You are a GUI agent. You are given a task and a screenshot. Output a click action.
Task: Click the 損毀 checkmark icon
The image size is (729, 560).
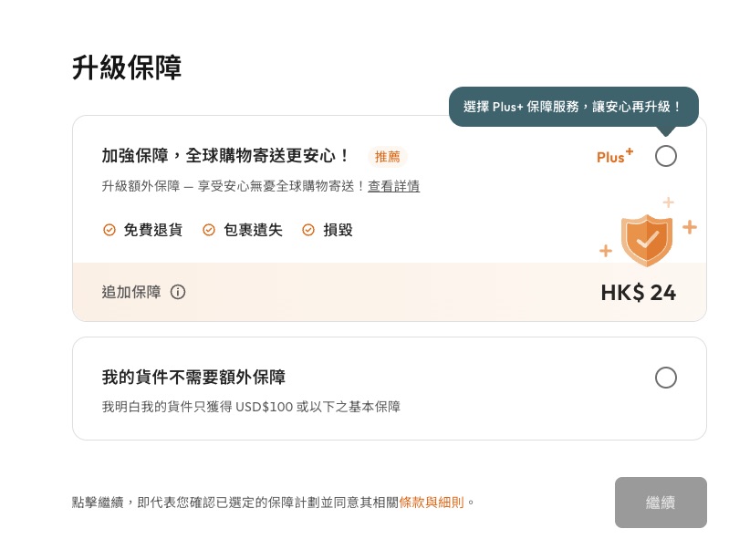coord(308,230)
